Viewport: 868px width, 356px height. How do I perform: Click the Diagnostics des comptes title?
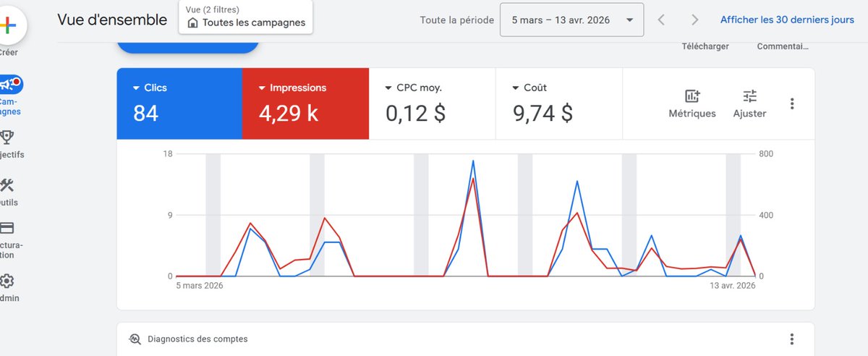click(197, 339)
